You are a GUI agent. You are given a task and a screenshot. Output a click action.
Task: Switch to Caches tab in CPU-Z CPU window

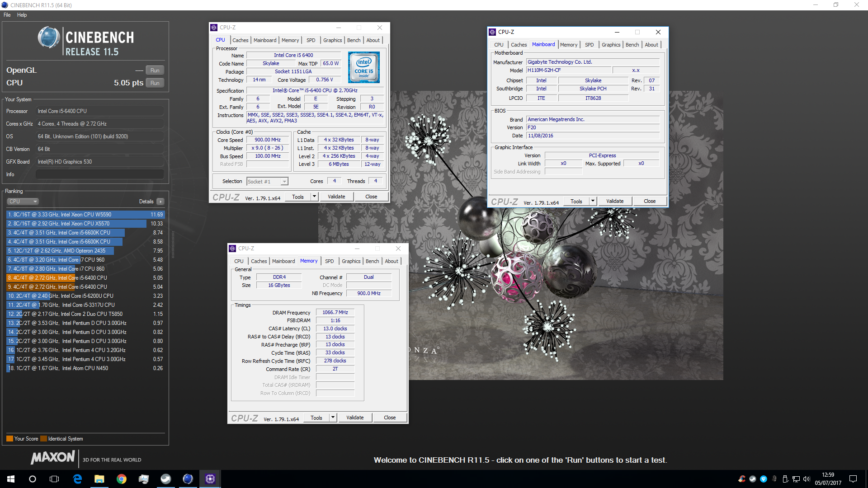(241, 40)
